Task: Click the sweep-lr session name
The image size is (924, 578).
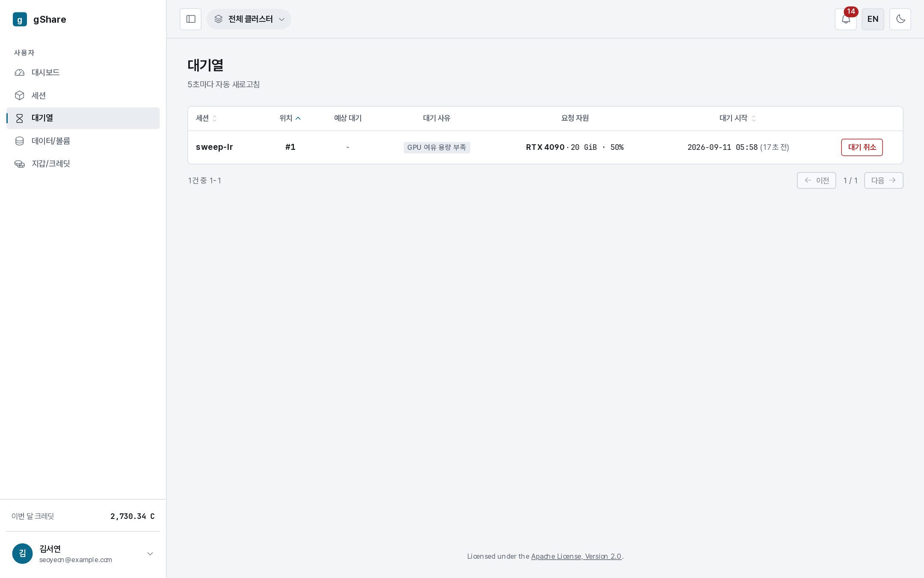Action: click(214, 147)
